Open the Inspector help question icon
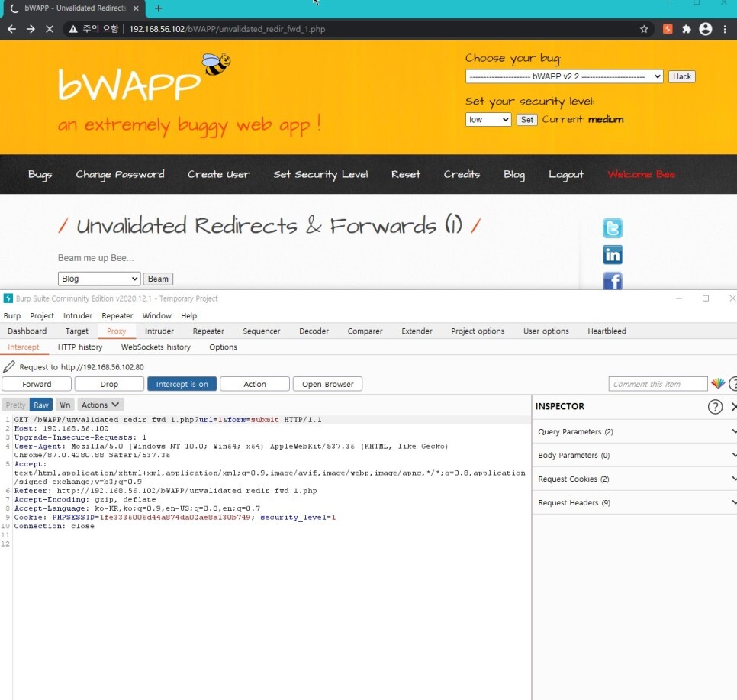Screen dimensions: 737x700 (x=715, y=406)
